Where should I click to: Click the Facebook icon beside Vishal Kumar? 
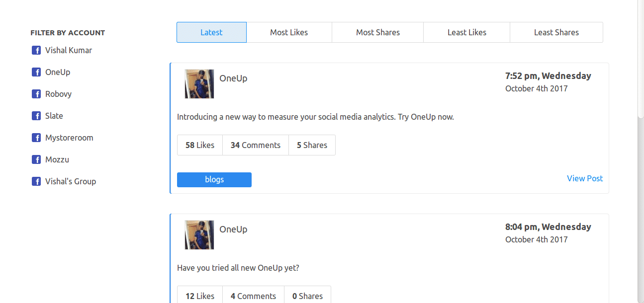36,50
